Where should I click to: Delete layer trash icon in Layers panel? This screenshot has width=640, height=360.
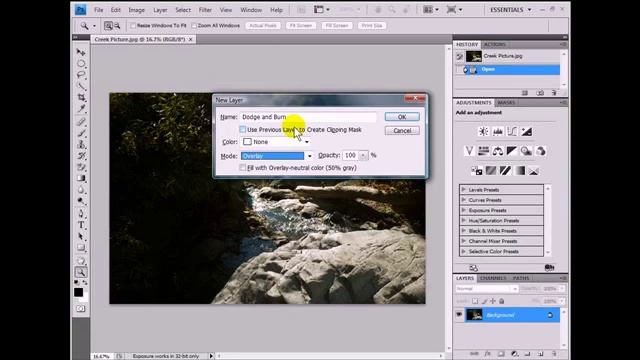point(554,354)
